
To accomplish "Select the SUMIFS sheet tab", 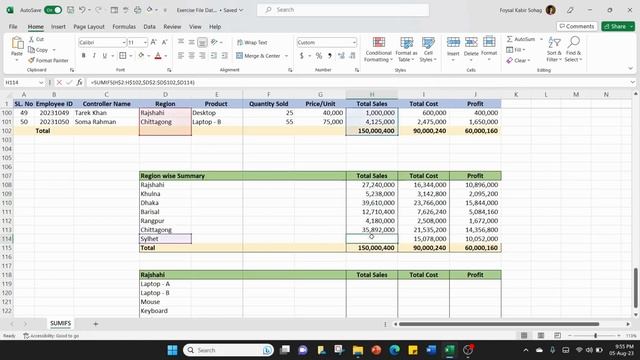I will click(60, 323).
